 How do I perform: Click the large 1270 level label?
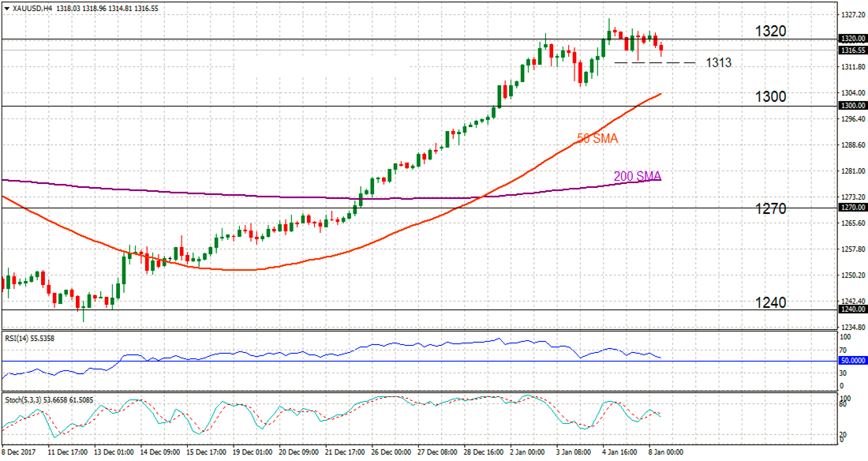tap(769, 209)
